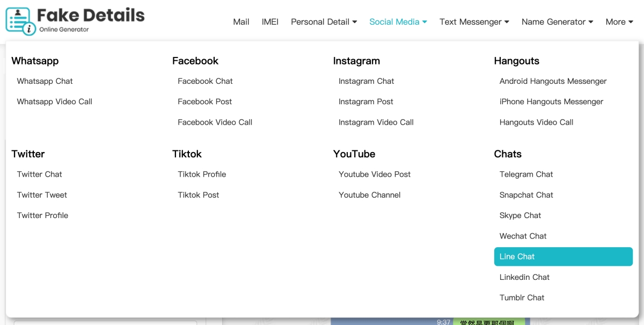Open Wechat Chat generator
This screenshot has width=644, height=325.
(x=523, y=236)
